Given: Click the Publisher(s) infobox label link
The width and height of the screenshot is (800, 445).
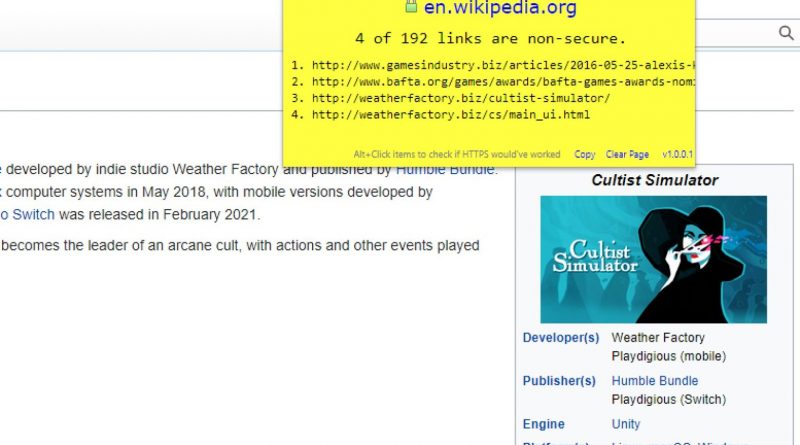Looking at the screenshot, I should 559,381.
